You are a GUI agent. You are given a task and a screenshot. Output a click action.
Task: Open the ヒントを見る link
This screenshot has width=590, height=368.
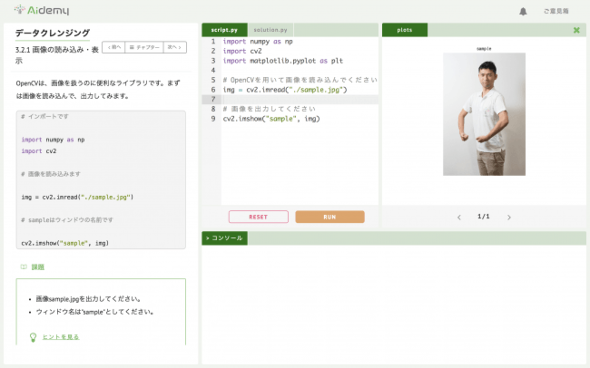tap(61, 337)
